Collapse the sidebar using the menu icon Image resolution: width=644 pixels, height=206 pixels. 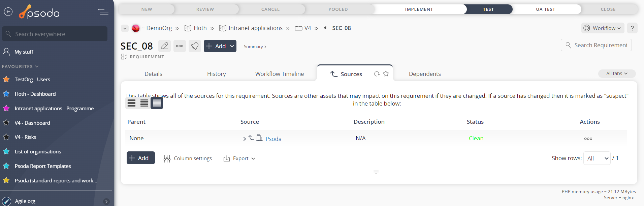tap(103, 12)
